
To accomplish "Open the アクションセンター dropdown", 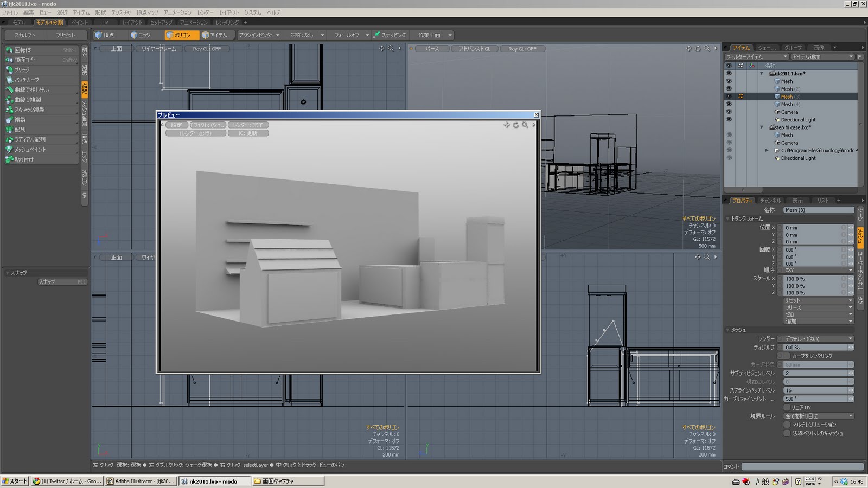I will [259, 35].
